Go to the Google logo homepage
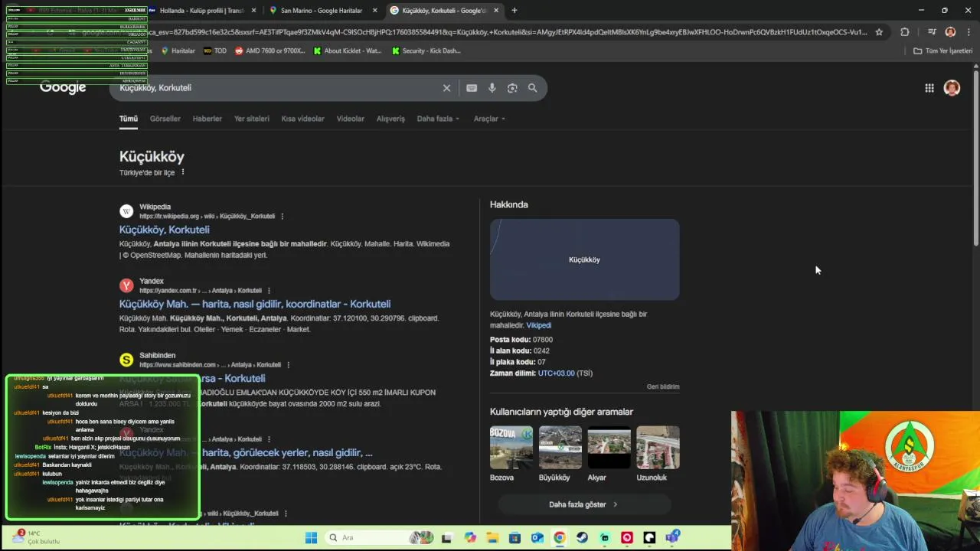This screenshot has height=551, width=980. [x=63, y=87]
